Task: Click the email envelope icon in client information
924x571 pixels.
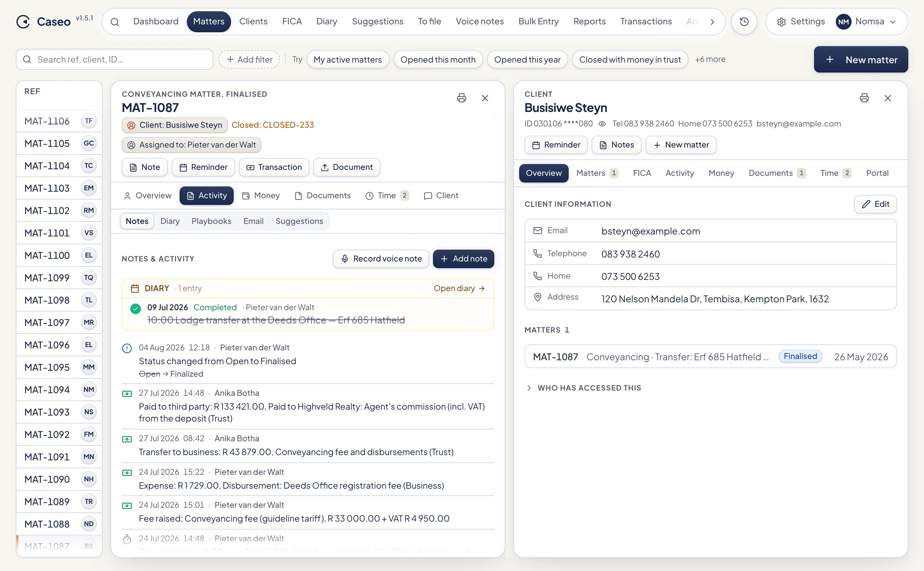Action: [537, 231]
